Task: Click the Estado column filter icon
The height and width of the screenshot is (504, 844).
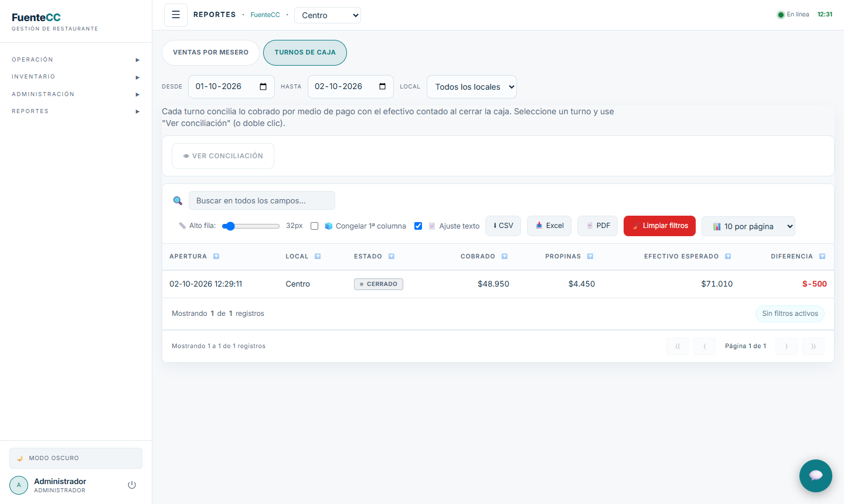Action: pos(392,257)
